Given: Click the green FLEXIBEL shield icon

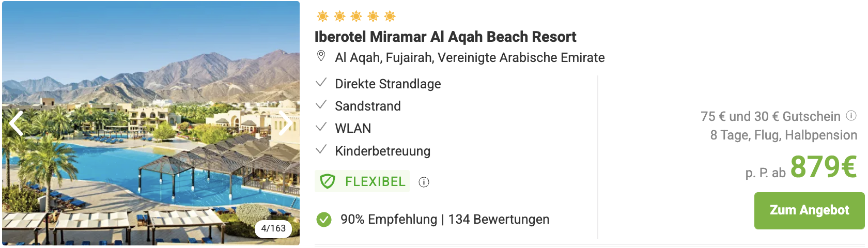Looking at the screenshot, I should coord(328,181).
